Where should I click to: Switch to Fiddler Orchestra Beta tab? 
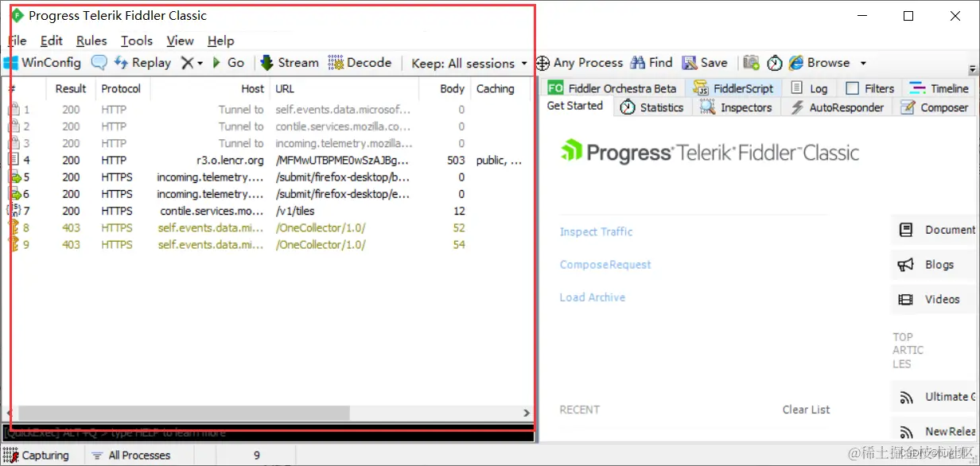[612, 88]
